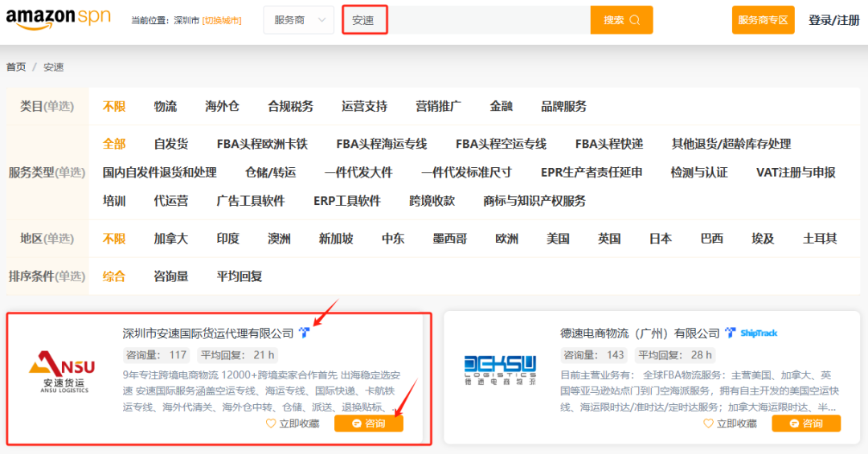Open the ANSU 安速货运 logo thumbnail
This screenshot has width=868, height=454.
click(63, 371)
